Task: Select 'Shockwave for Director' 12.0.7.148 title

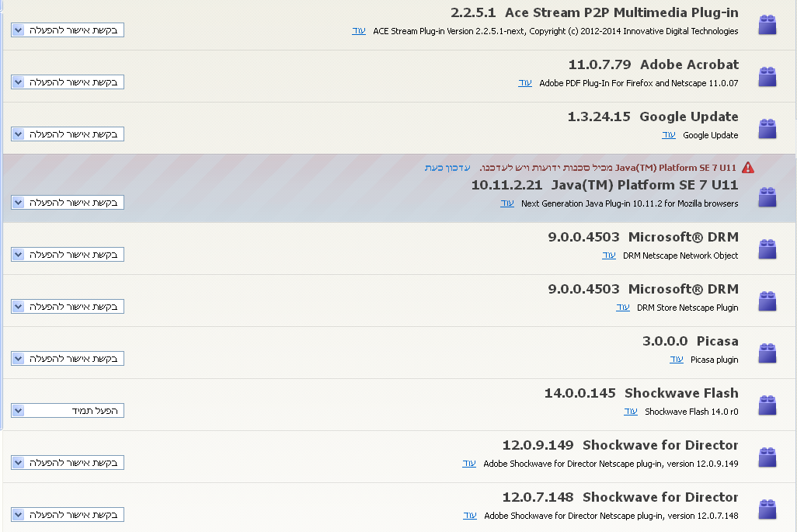Action: [660, 497]
